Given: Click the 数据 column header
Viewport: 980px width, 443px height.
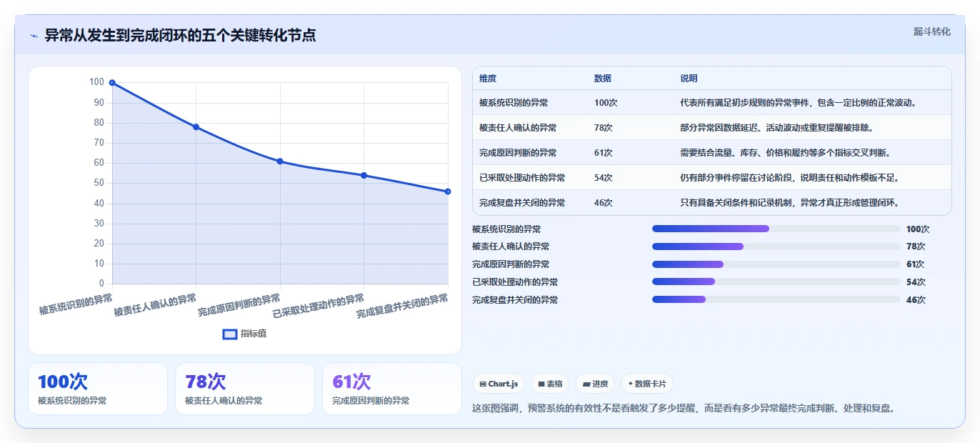Looking at the screenshot, I should 603,79.
